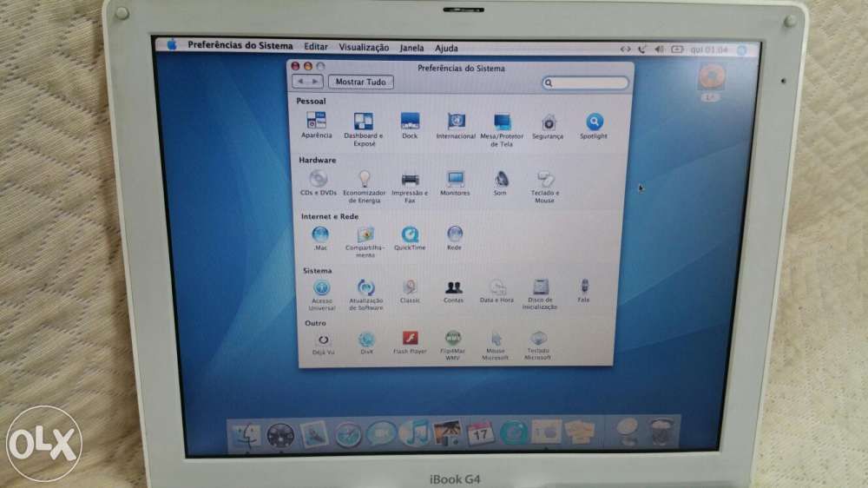
Task: Open Teclado e Mouse preferences
Action: [545, 188]
